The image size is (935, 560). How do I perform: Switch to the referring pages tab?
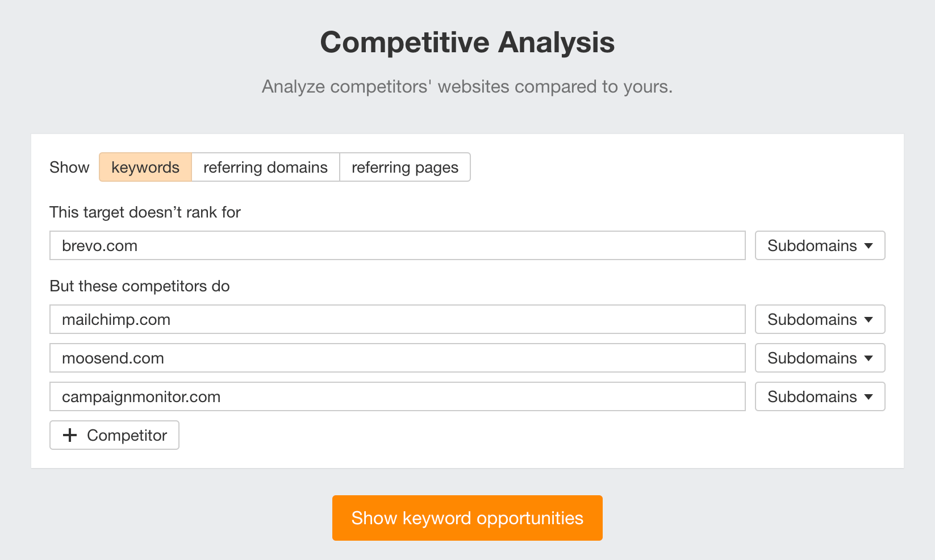404,167
